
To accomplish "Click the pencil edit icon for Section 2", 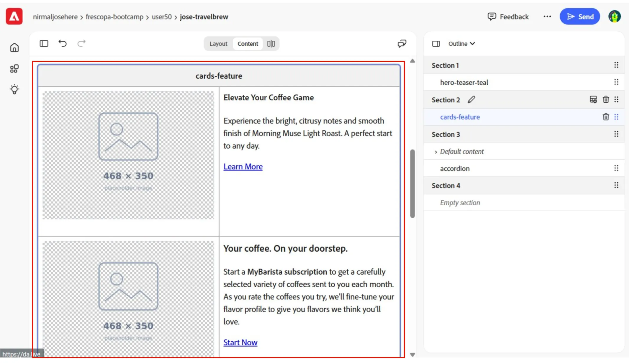I will coord(471,100).
